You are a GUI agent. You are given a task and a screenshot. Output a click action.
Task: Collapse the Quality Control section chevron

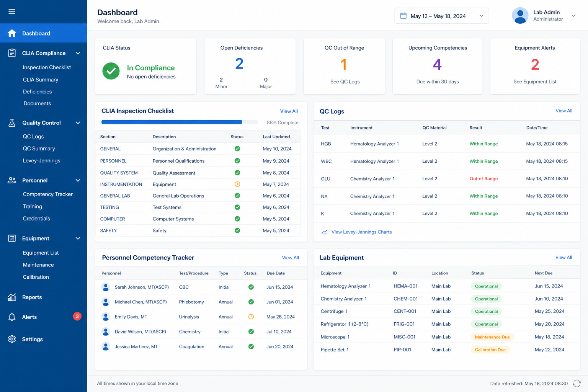click(78, 123)
